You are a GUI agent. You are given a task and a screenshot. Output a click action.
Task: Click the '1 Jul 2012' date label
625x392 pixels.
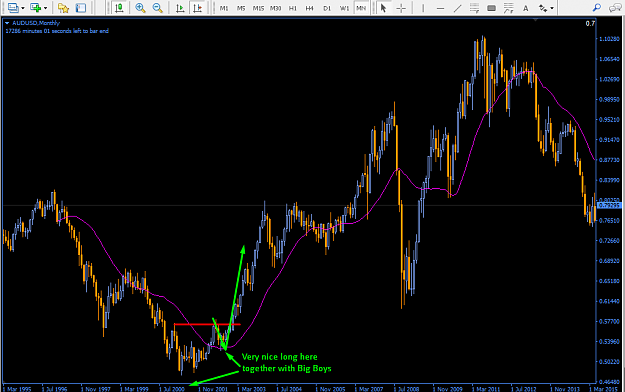524,389
